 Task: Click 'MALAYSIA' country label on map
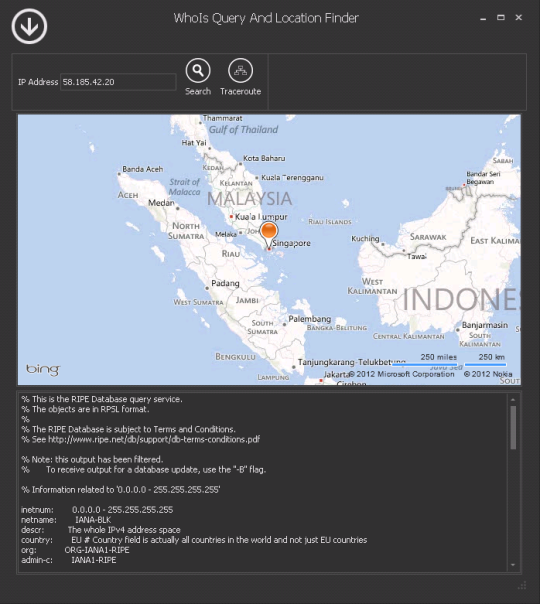[x=250, y=199]
